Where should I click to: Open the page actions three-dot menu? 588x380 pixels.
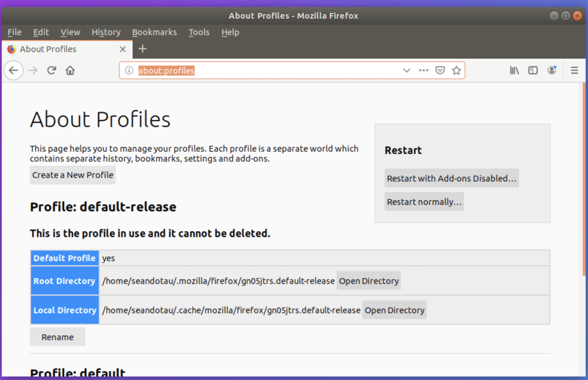[x=423, y=70]
